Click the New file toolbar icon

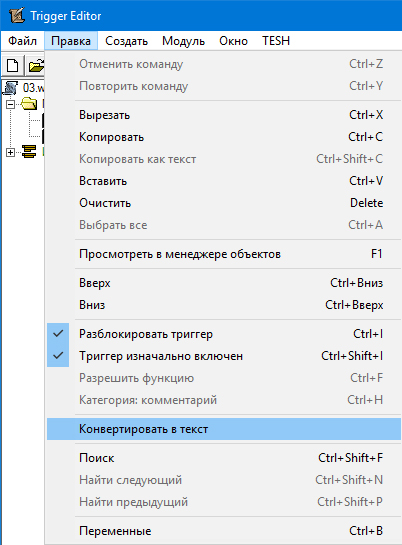tap(13, 65)
